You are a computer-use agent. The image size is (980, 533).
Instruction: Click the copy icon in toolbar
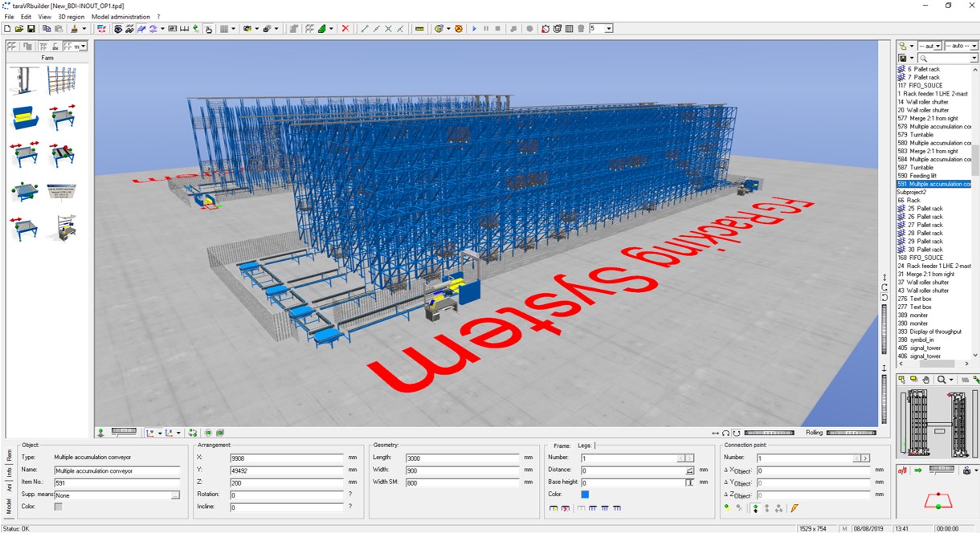coord(47,29)
